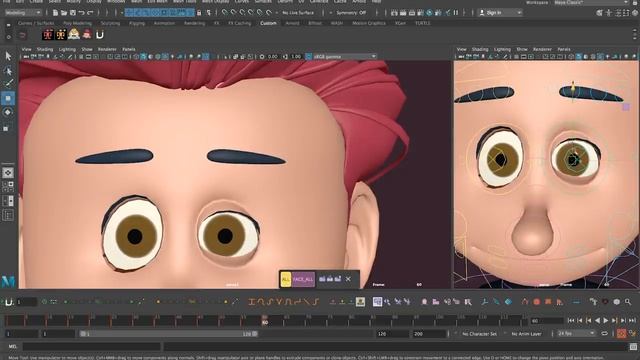Click the lock icon in status line

coord(199,13)
